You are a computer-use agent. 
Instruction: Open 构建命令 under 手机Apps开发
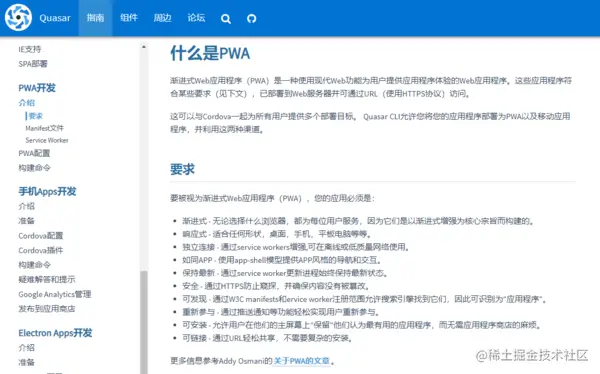coord(34,265)
